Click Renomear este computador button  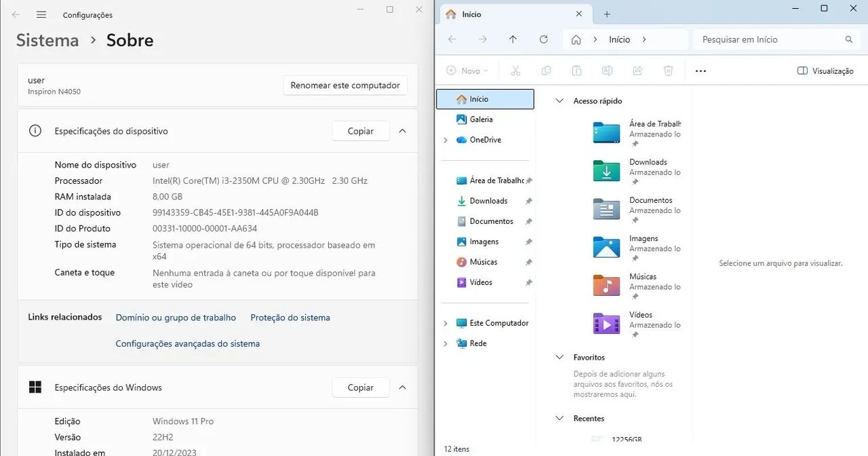(x=345, y=85)
